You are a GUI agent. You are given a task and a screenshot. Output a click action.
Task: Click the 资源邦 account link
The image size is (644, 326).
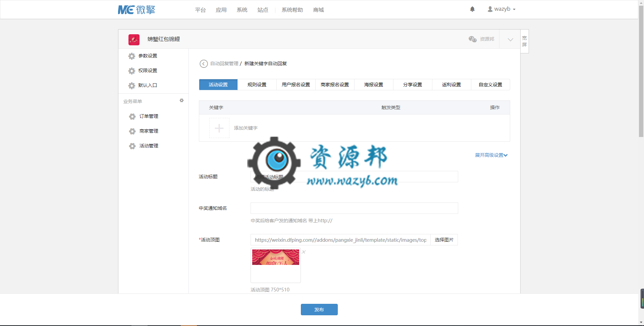tap(487, 39)
